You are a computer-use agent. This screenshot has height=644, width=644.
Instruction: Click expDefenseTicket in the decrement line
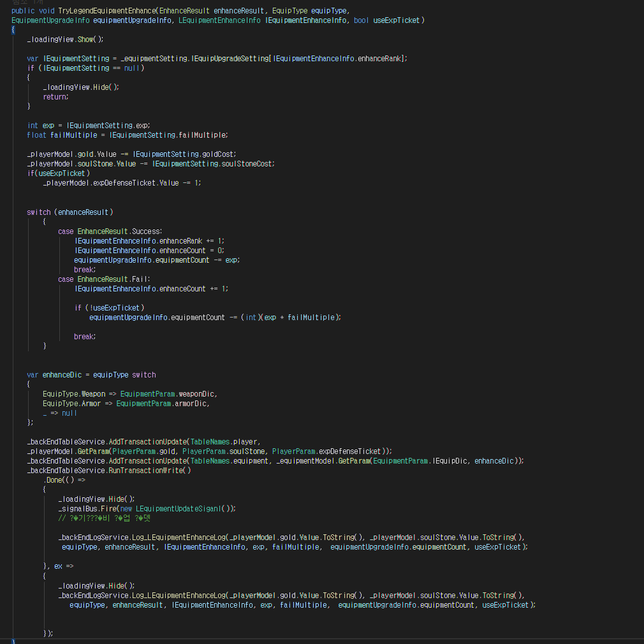click(x=126, y=183)
